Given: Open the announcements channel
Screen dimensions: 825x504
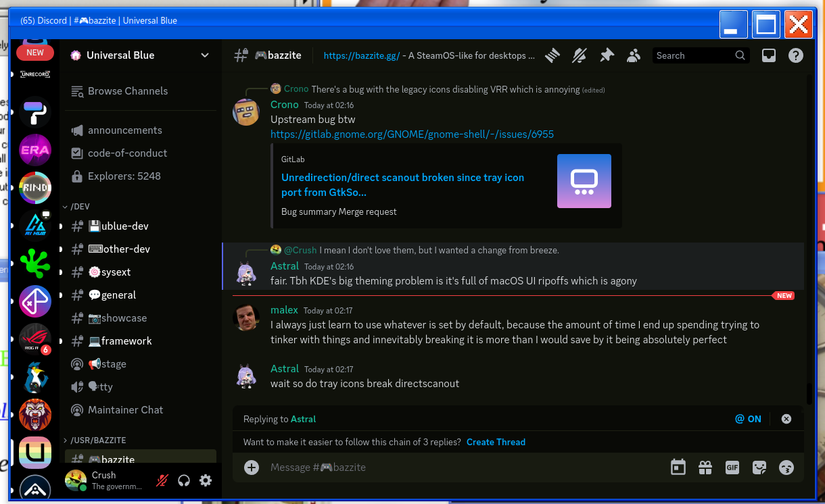Looking at the screenshot, I should (x=141, y=130).
